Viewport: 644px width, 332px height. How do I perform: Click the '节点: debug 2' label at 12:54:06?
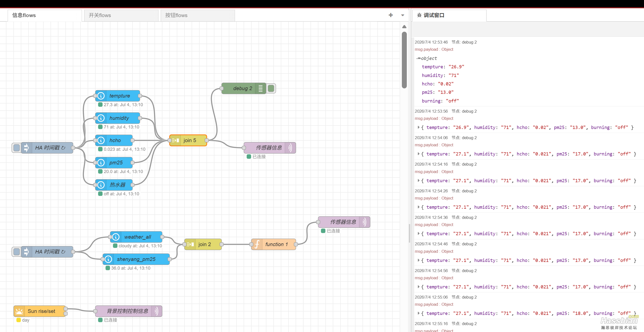click(x=464, y=138)
